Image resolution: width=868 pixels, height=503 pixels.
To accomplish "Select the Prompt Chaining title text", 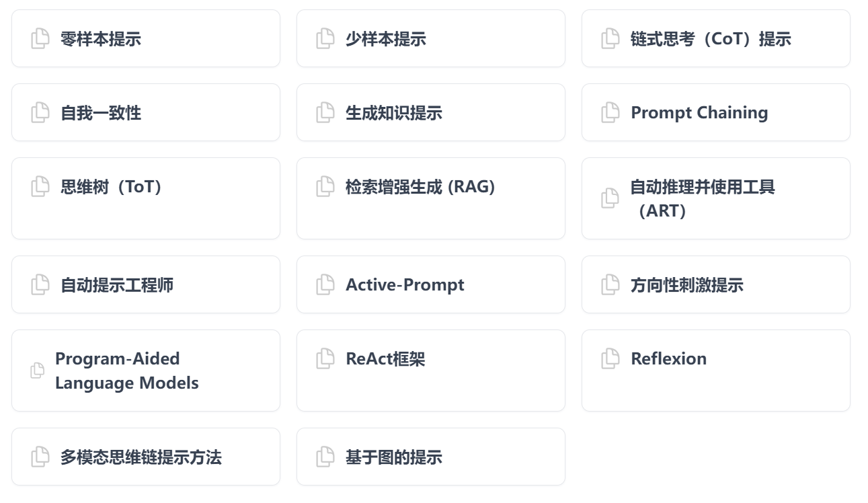I will pyautogui.click(x=699, y=113).
